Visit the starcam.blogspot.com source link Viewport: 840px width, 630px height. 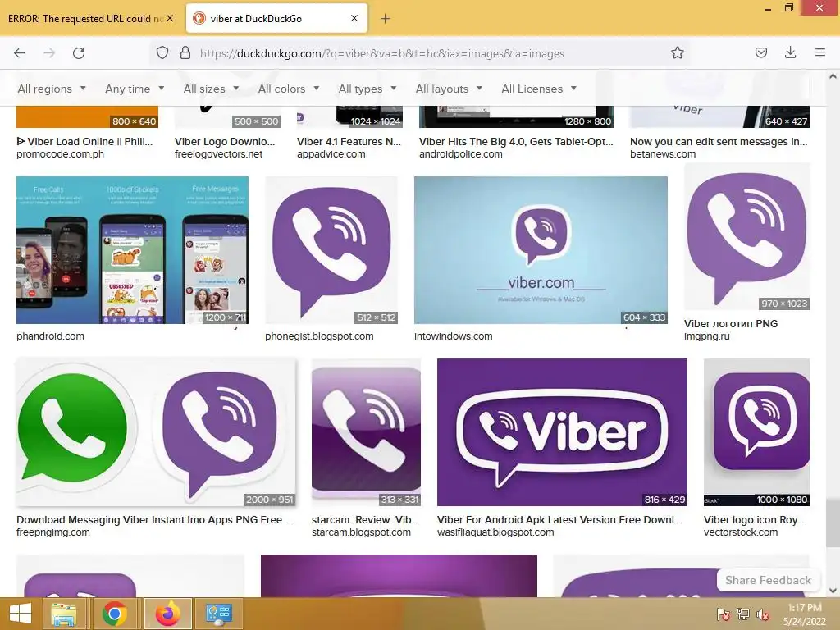361,532
